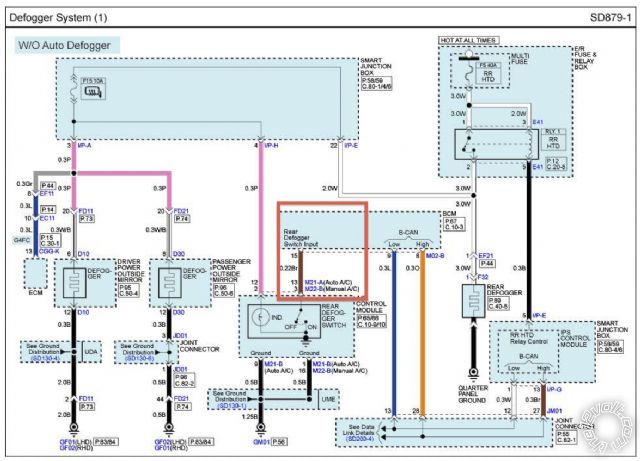The image size is (640, 461).
Task: Click the pink 0.3P wire to I/P-H
Action: pos(261,216)
